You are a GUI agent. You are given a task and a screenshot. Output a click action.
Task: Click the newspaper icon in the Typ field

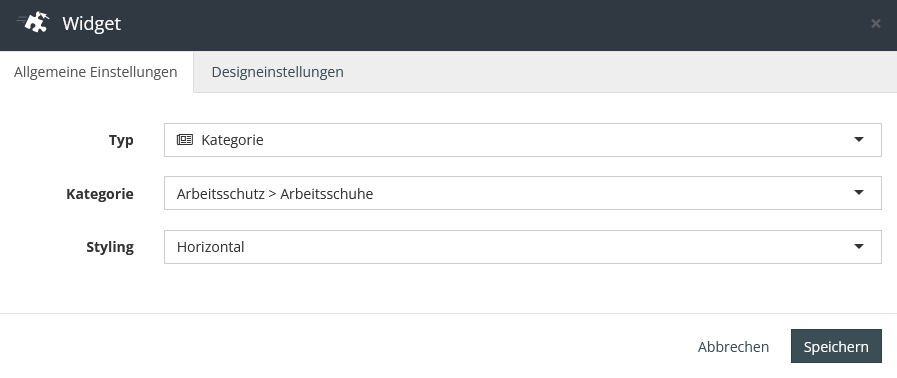coord(185,140)
